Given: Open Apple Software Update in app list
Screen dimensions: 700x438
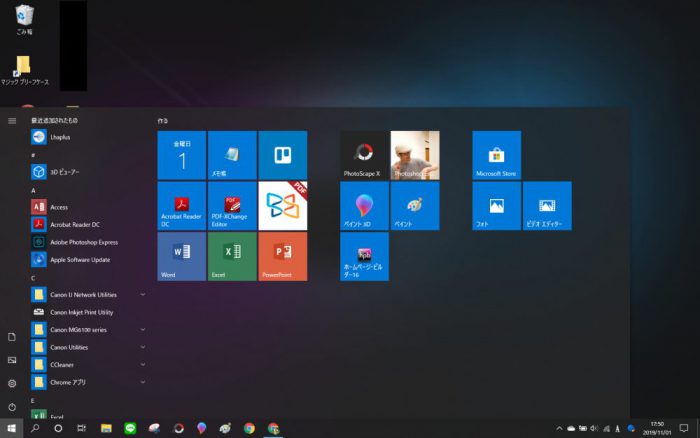Looking at the screenshot, I should 88,259.
